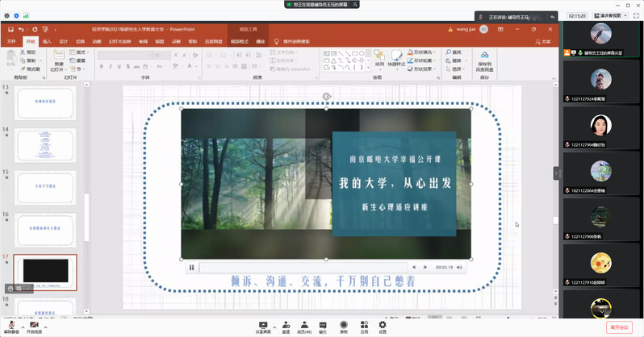Collapse the participant video side panel

[556, 173]
